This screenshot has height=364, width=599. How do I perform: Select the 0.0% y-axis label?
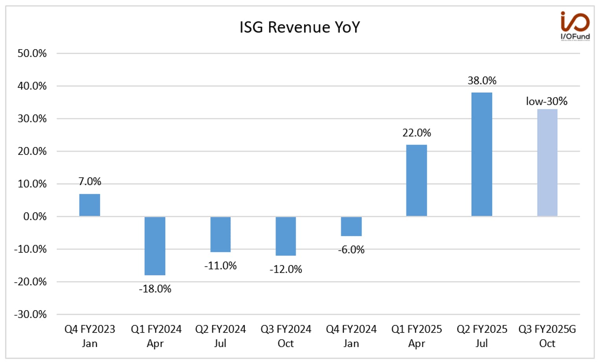[35, 217]
